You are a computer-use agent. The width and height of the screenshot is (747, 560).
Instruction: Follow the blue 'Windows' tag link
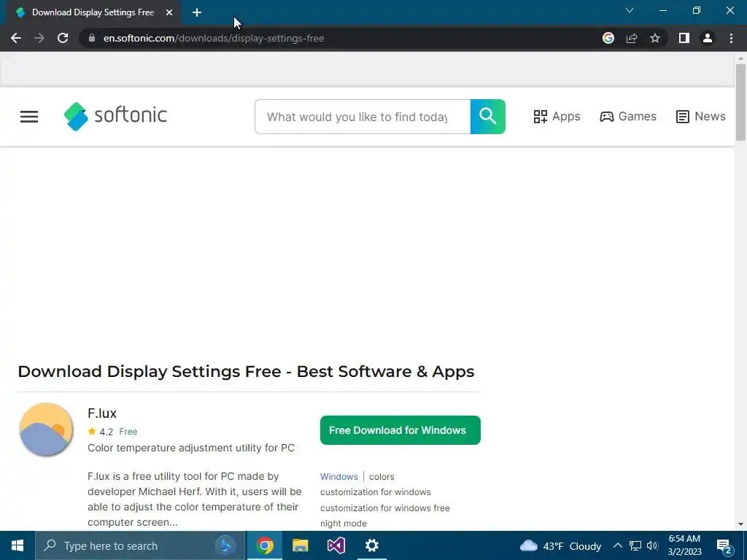point(338,477)
